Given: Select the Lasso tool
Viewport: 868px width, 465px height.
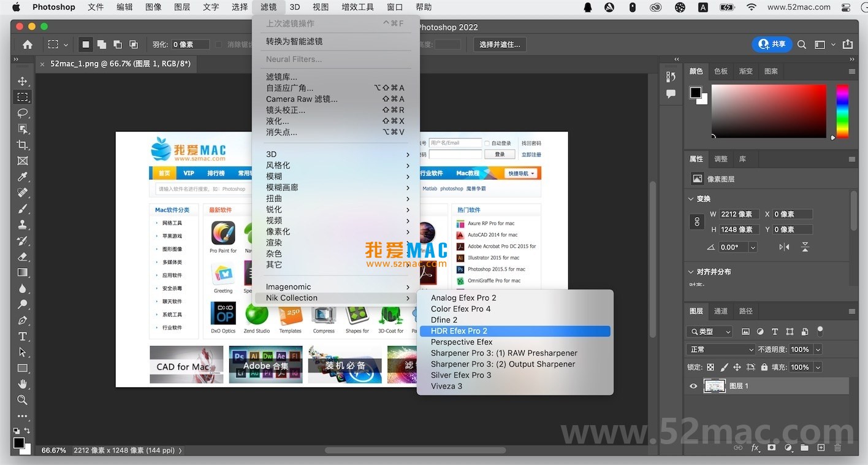Looking at the screenshot, I should click(x=22, y=113).
